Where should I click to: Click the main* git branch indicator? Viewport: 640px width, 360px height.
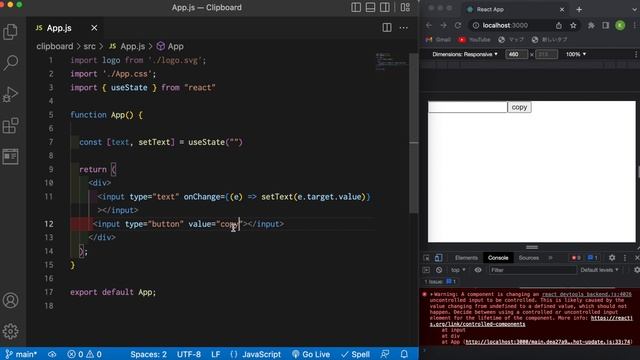pyautogui.click(x=21, y=354)
